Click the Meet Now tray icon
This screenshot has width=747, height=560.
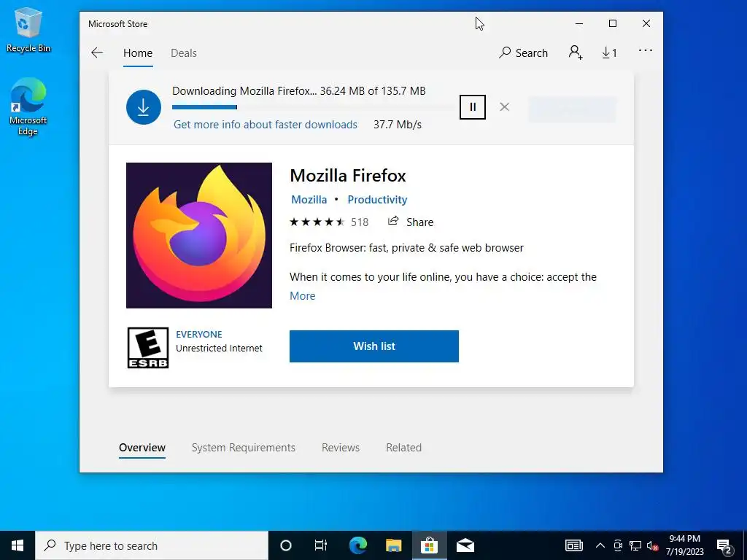(x=618, y=545)
